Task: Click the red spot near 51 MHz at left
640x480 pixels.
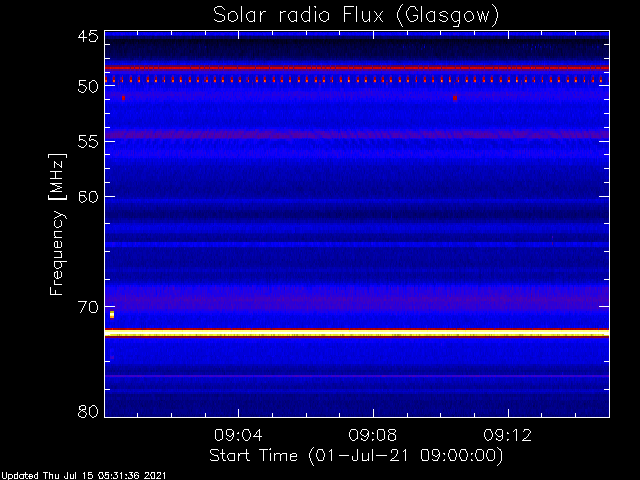Action: click(x=123, y=98)
